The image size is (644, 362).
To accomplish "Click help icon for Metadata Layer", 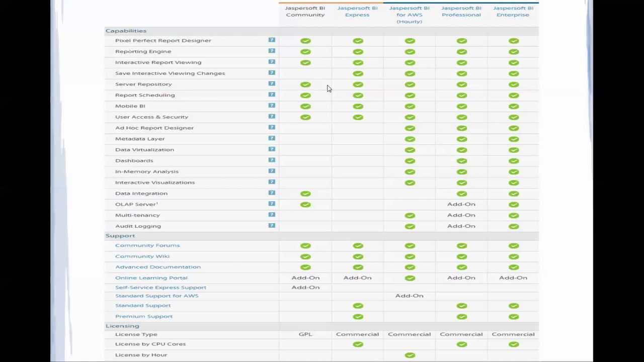I will point(272,138).
